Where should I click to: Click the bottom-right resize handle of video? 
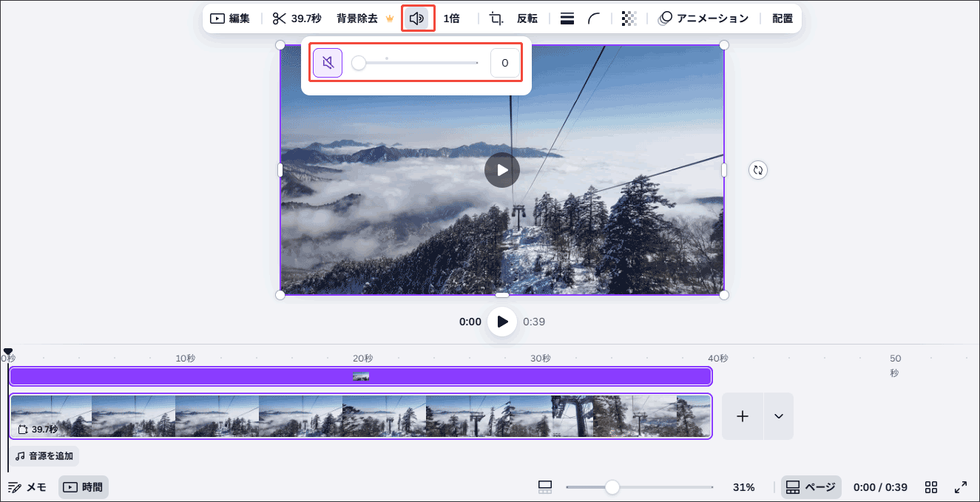point(724,295)
